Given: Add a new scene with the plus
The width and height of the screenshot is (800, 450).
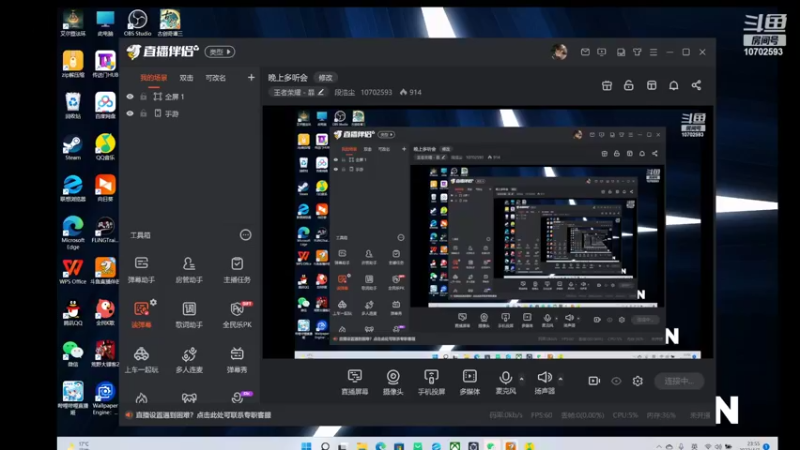Looking at the screenshot, I should [251, 78].
